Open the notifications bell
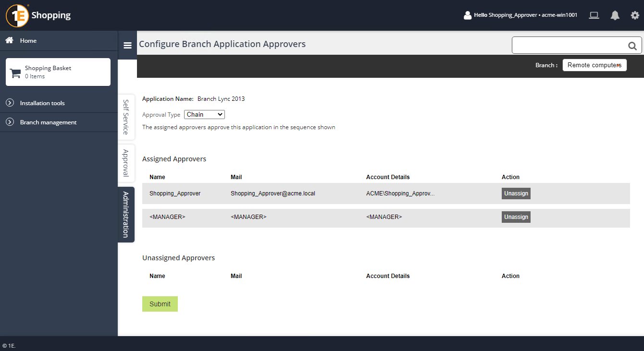 click(615, 15)
